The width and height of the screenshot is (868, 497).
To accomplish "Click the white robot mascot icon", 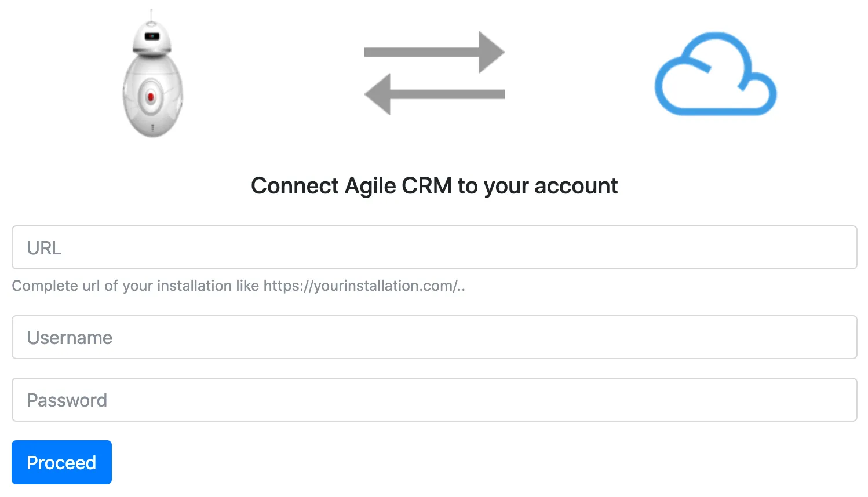I will 152,73.
